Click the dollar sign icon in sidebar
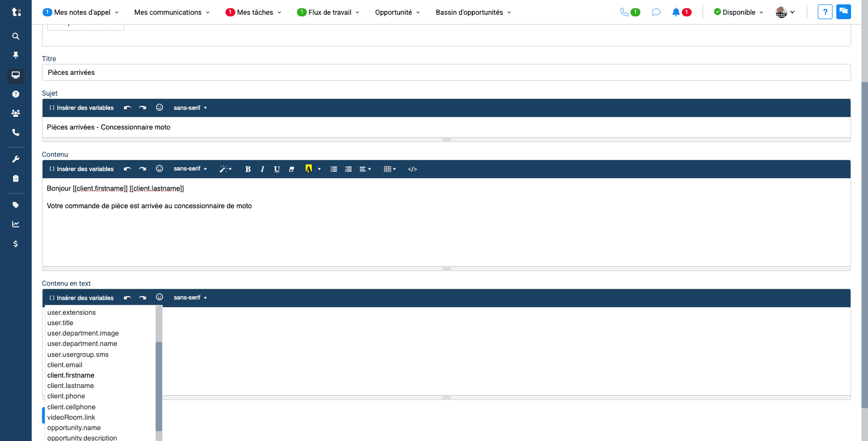This screenshot has width=868, height=441. (x=16, y=244)
